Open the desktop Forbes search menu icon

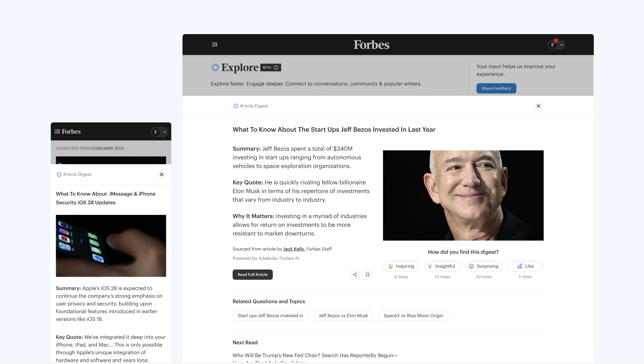point(214,44)
